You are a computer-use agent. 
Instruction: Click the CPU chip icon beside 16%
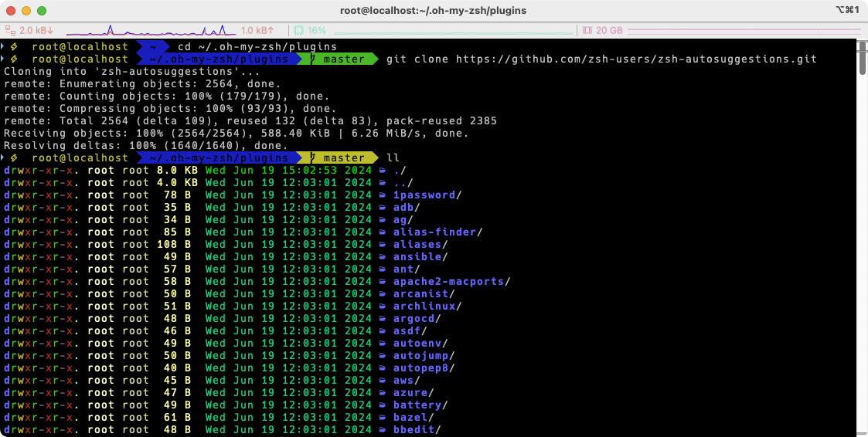(x=298, y=30)
